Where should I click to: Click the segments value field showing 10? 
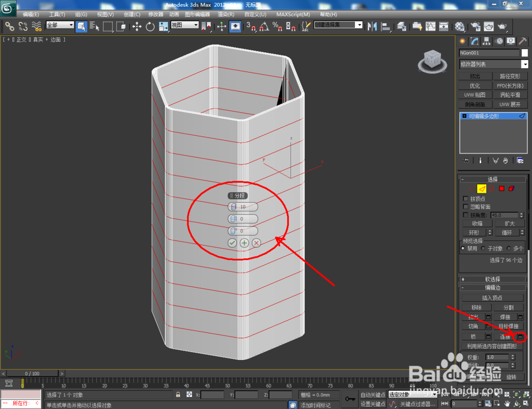243,207
